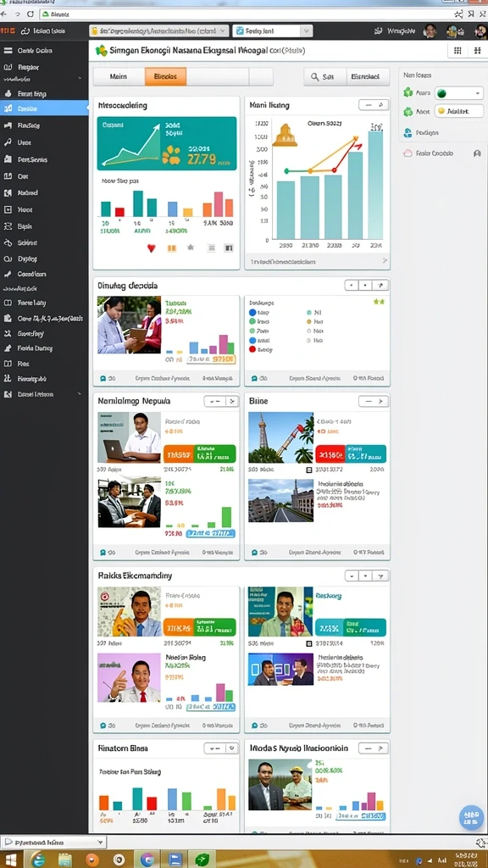The width and height of the screenshot is (488, 868).
Task: Click the magnifier icon in the search button
Action: click(x=314, y=77)
